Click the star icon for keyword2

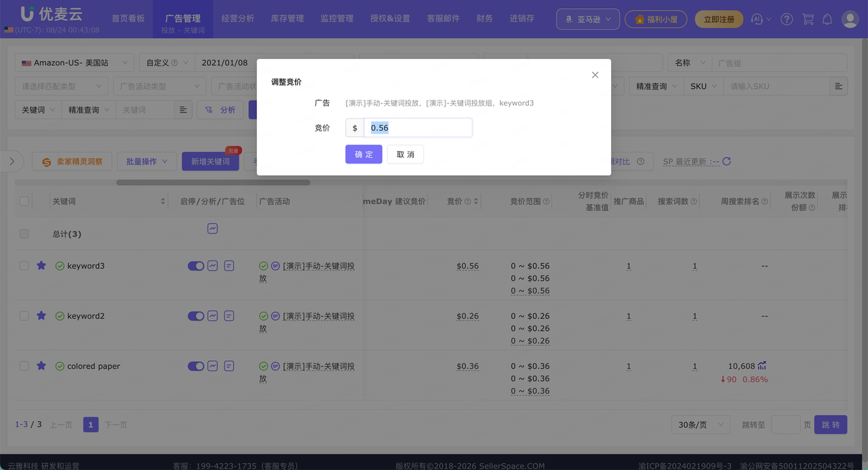click(41, 316)
